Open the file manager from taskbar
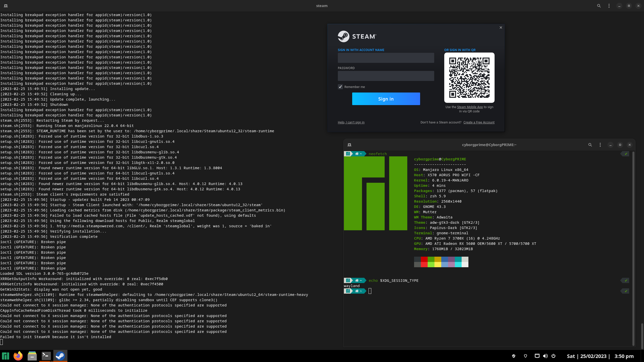 [32, 356]
